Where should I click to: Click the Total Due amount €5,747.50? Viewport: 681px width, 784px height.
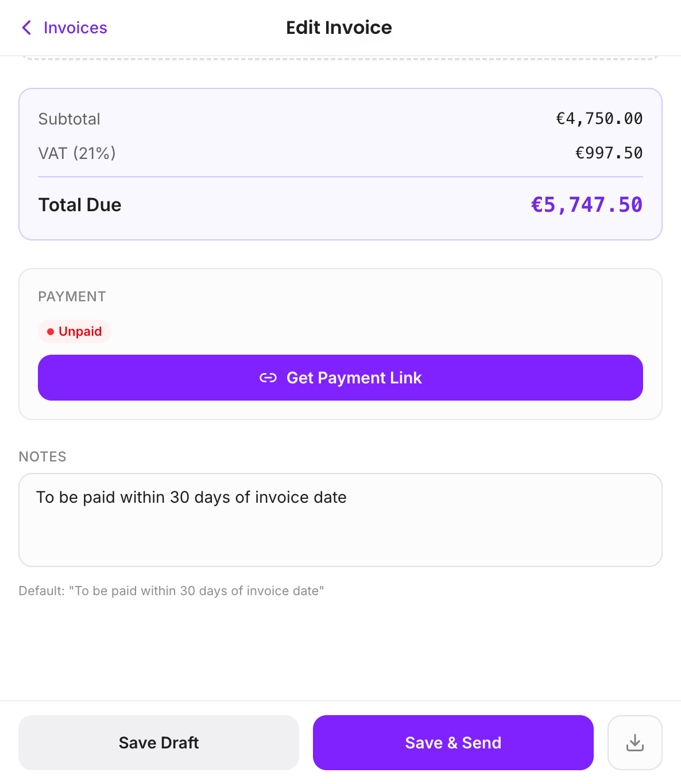click(x=586, y=205)
